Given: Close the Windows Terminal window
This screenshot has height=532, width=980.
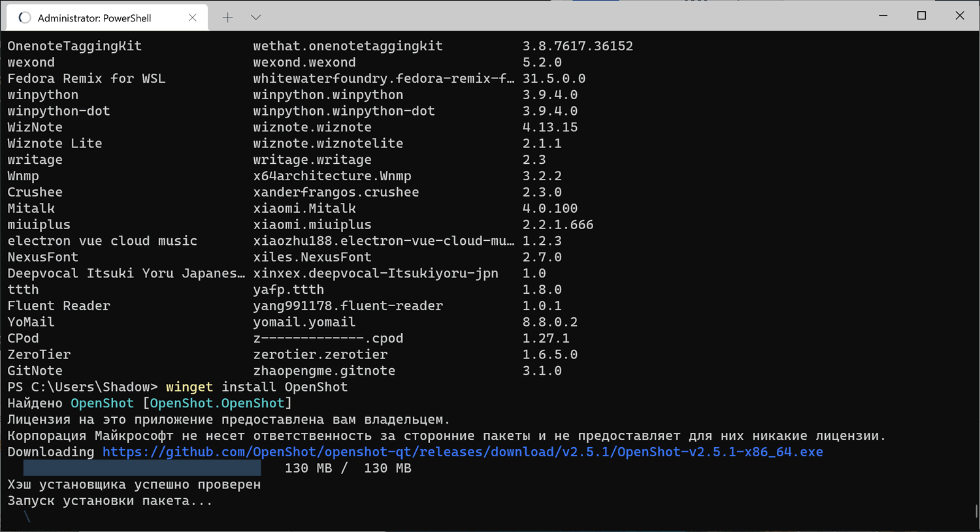Looking at the screenshot, I should click(x=959, y=16).
